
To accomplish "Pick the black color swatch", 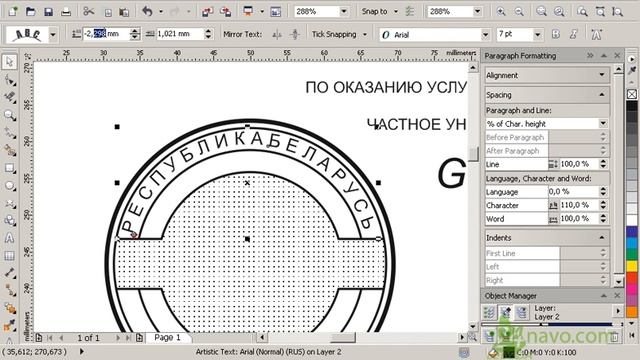I will [x=632, y=107].
